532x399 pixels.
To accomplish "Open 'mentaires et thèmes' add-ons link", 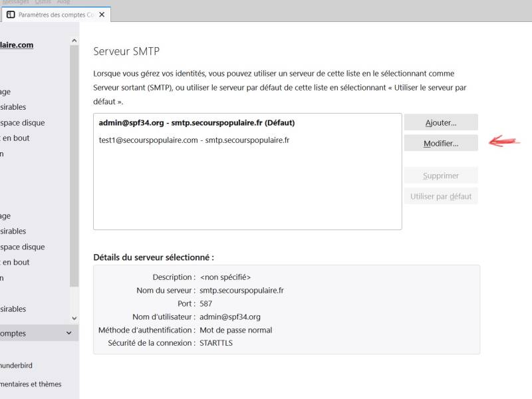I will tap(31, 384).
